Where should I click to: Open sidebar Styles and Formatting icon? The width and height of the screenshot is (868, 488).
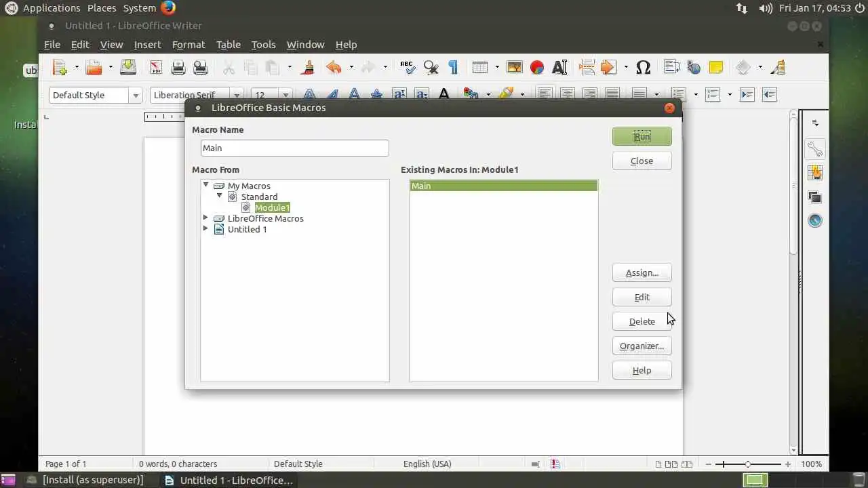[815, 173]
